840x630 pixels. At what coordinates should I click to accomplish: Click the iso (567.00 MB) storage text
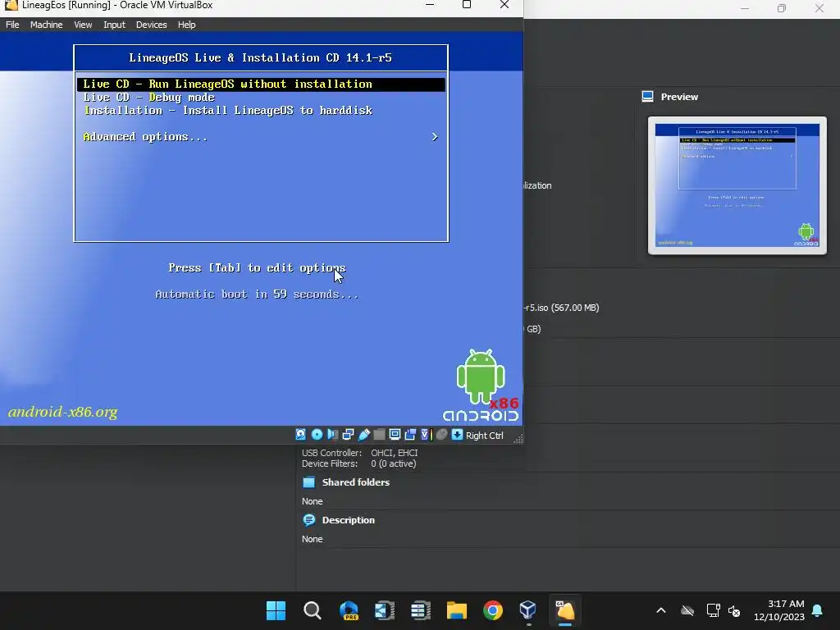[x=561, y=308]
